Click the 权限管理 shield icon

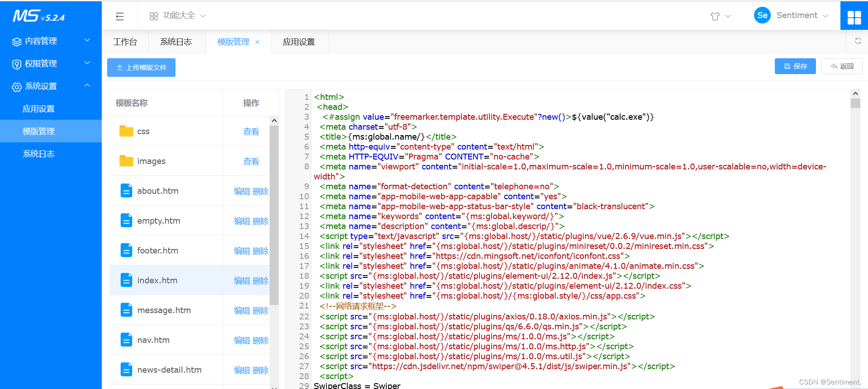click(x=17, y=64)
